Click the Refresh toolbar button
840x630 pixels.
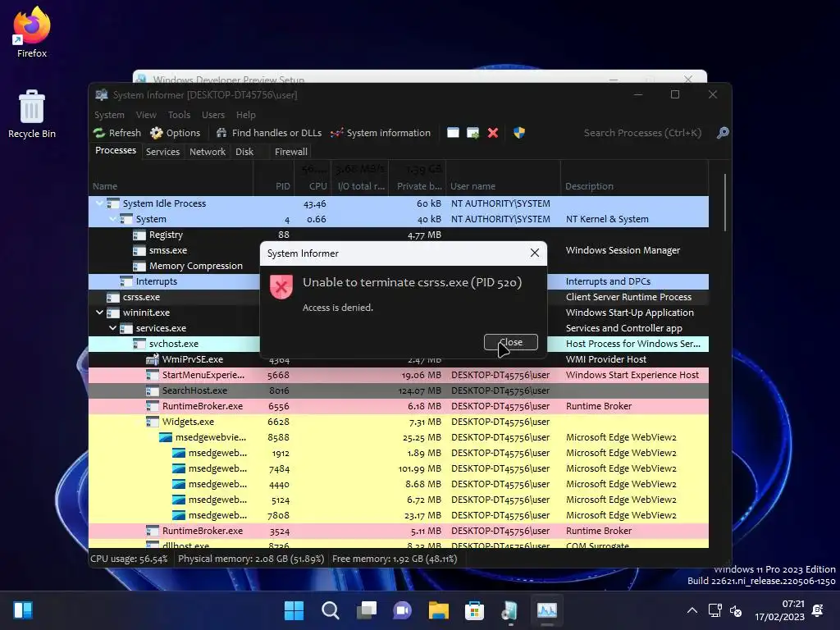[116, 133]
